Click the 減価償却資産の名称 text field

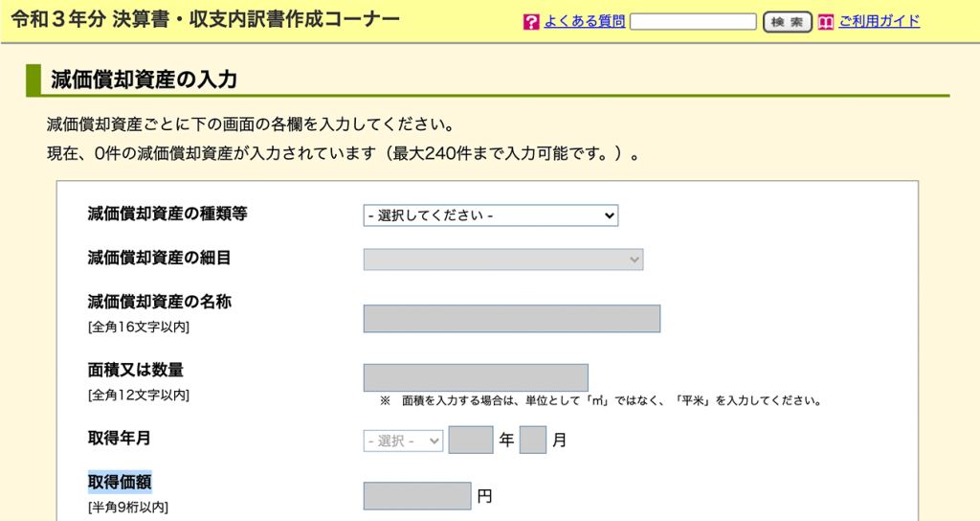tap(512, 319)
